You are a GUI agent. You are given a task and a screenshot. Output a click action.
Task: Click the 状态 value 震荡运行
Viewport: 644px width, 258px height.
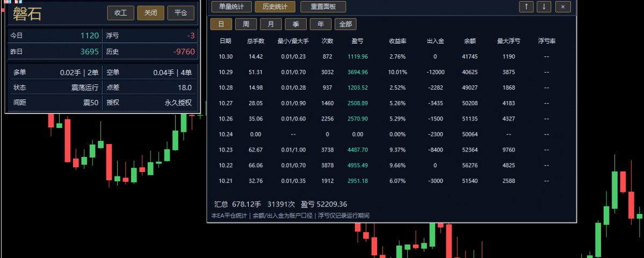click(85, 88)
